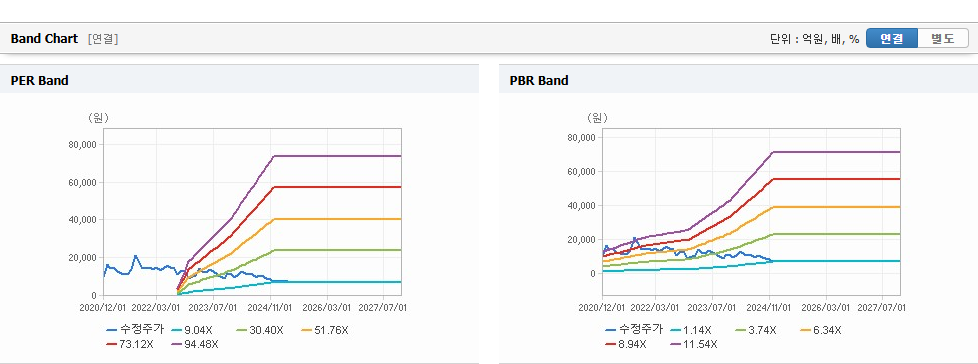Click the 40,000 y-axis value in PBR chart

click(581, 206)
